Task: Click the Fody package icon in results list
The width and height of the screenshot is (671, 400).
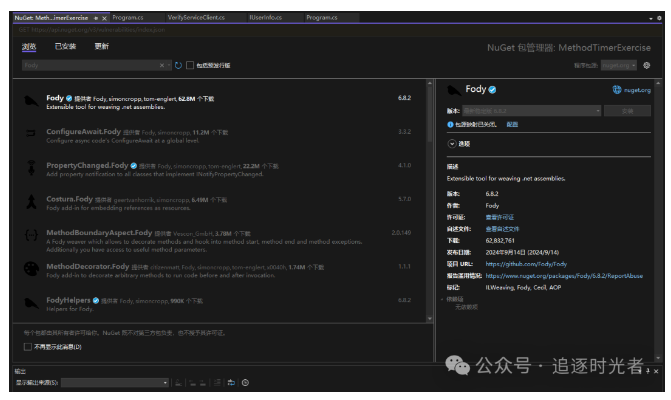Action: tap(31, 102)
